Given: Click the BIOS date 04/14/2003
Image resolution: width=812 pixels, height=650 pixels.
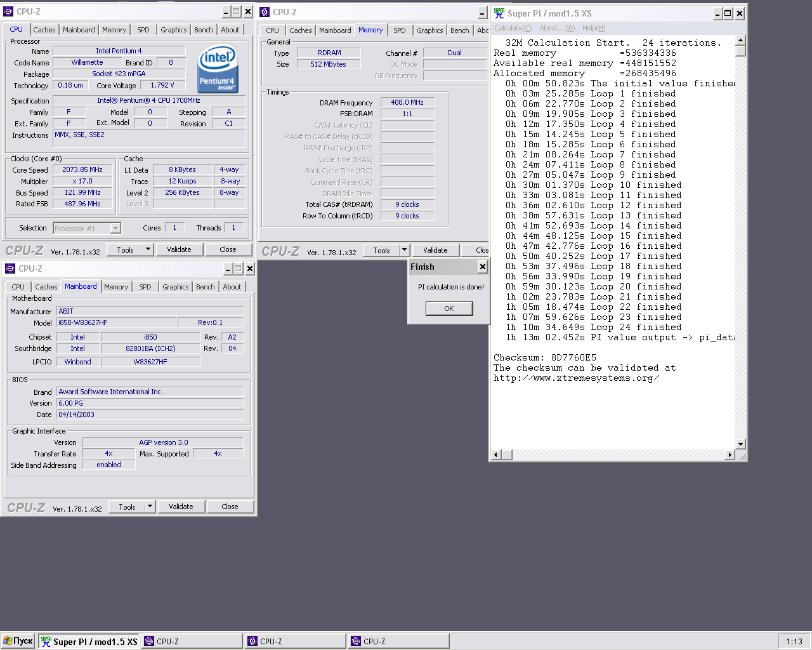Looking at the screenshot, I should pos(150,415).
